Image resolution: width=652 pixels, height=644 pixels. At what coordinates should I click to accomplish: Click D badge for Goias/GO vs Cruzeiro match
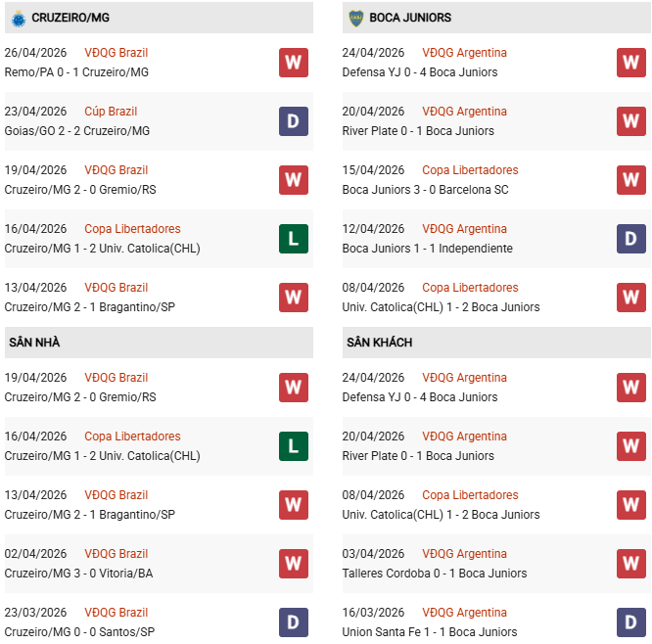pos(294,121)
